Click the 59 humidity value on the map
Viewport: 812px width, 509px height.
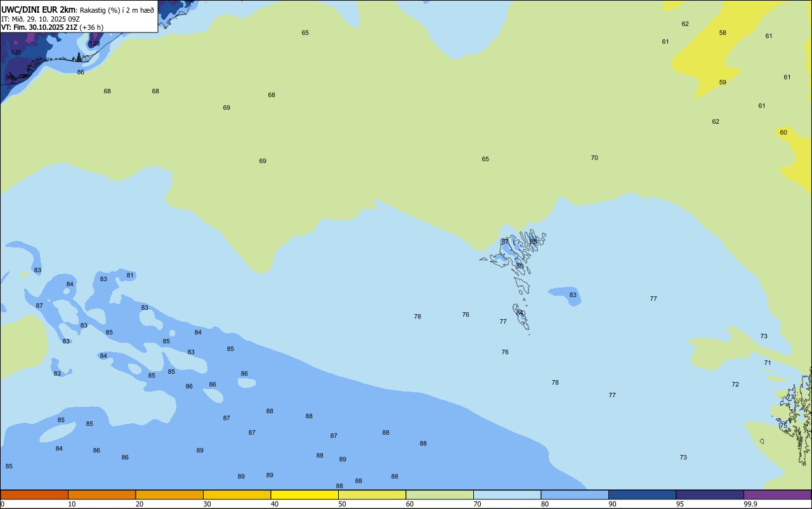723,83
